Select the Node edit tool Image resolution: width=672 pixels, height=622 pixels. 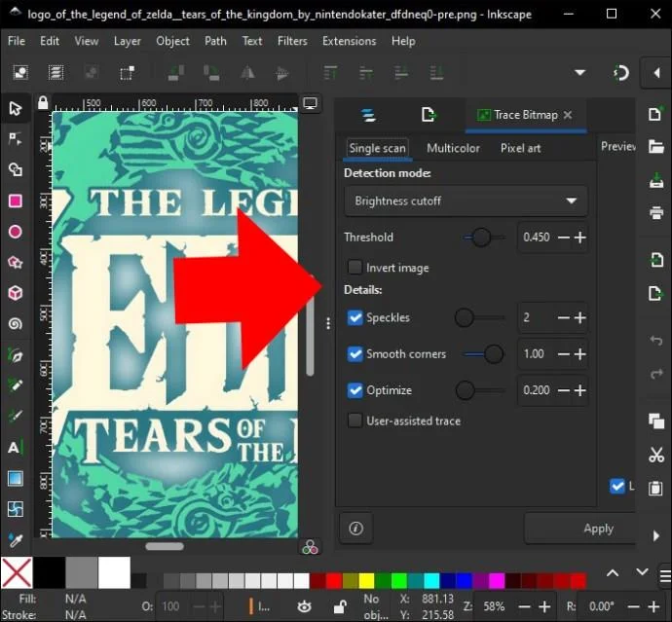click(16, 139)
